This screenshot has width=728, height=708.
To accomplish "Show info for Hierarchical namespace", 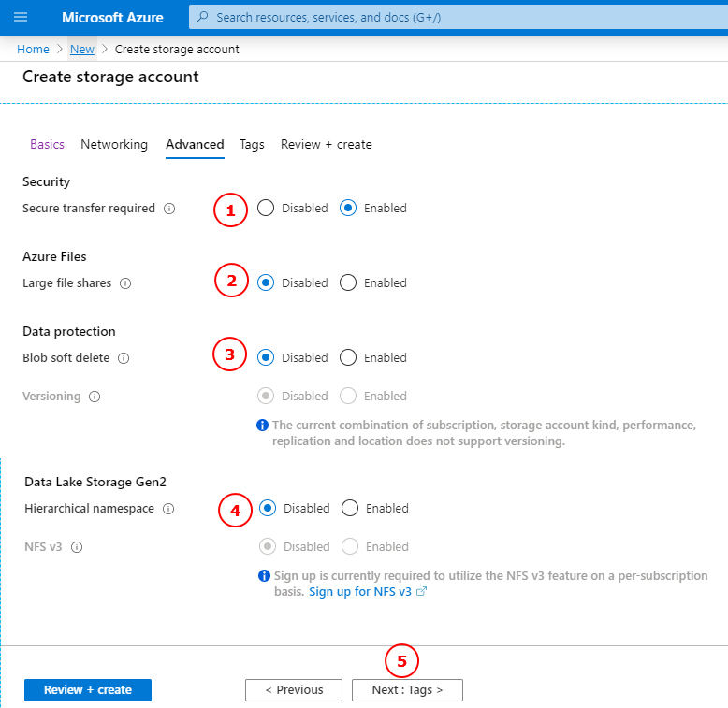I will [168, 509].
